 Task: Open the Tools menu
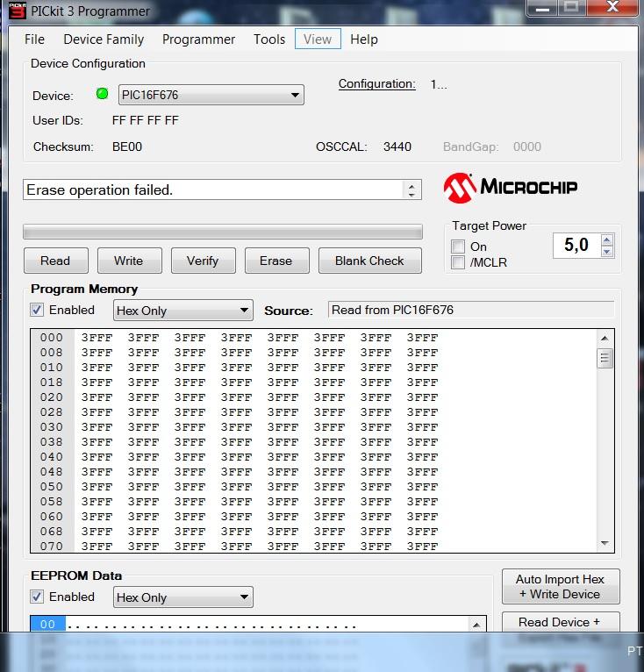269,39
